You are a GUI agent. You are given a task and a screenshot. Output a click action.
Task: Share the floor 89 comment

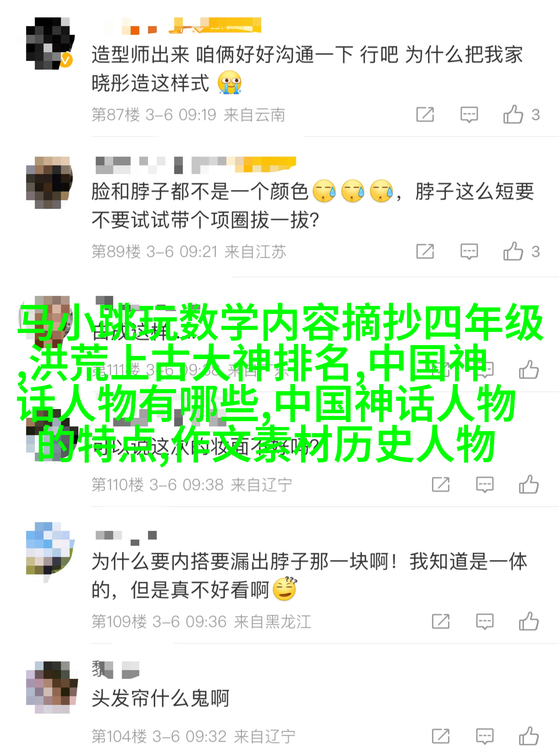pyautogui.click(x=425, y=251)
